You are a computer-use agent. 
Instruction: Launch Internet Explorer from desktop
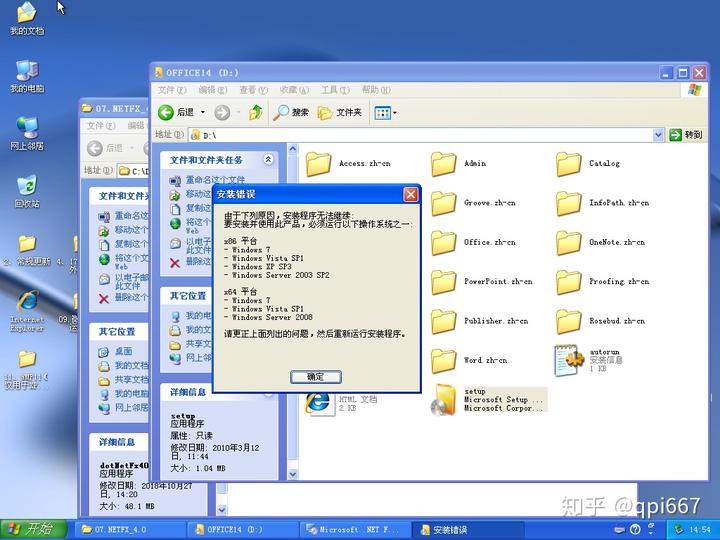[27, 311]
